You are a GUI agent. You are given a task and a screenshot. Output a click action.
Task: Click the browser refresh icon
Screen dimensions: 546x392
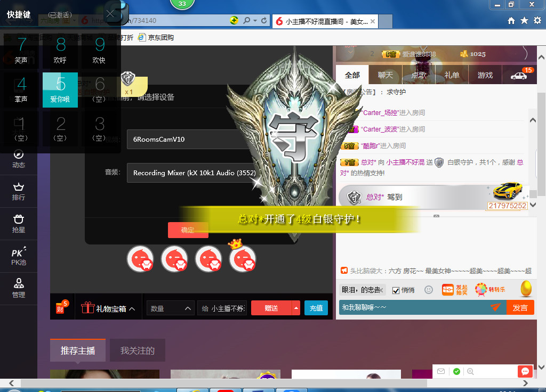pyautogui.click(x=264, y=21)
